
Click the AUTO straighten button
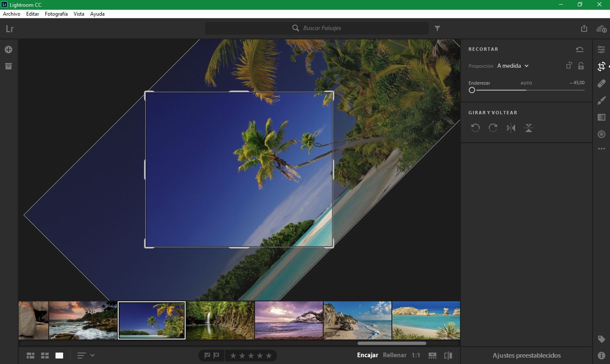pos(526,83)
